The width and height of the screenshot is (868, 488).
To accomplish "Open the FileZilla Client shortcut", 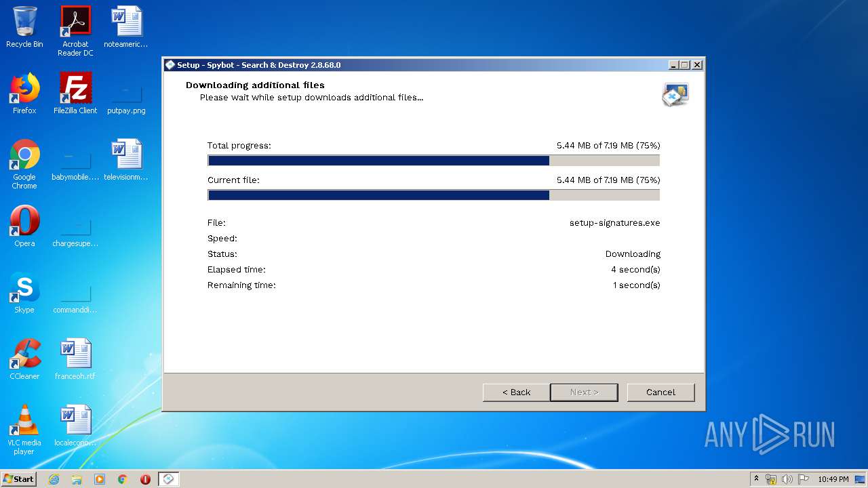I will 75,94.
